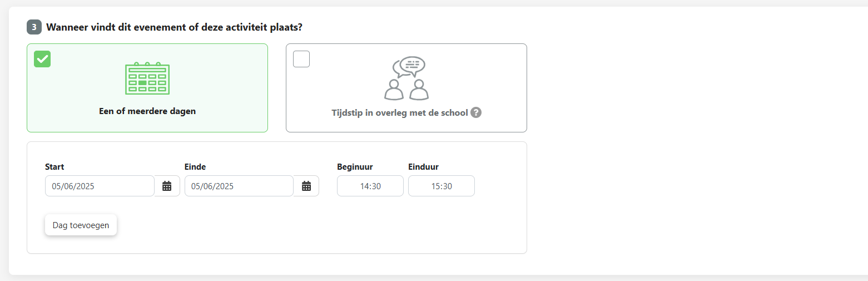Click the 'Start' field label
The height and width of the screenshot is (281, 868).
pos(54,166)
